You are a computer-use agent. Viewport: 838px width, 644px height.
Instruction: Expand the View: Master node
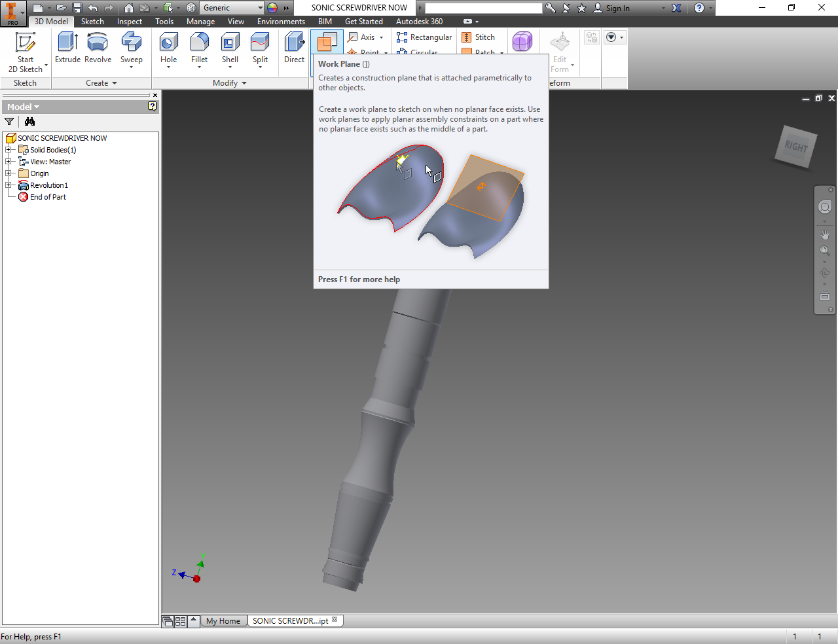9,162
